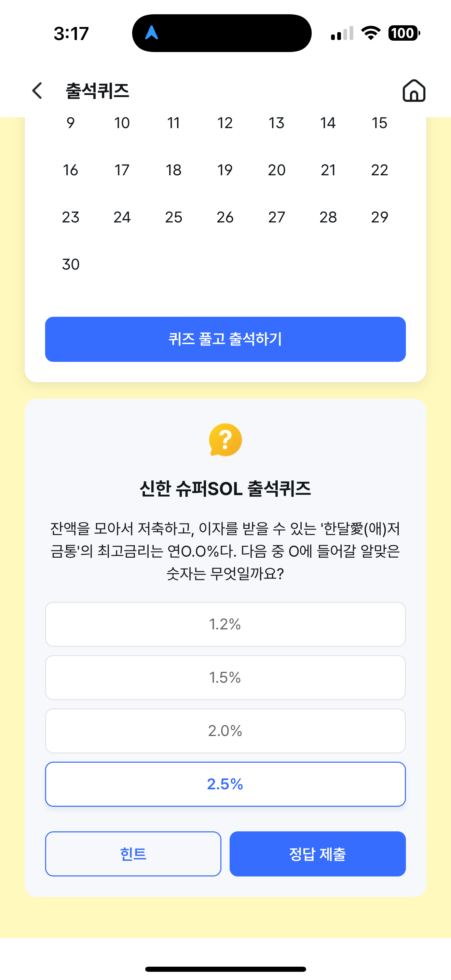Tap calendar day 12
This screenshot has height=980, width=451.
coord(225,122)
